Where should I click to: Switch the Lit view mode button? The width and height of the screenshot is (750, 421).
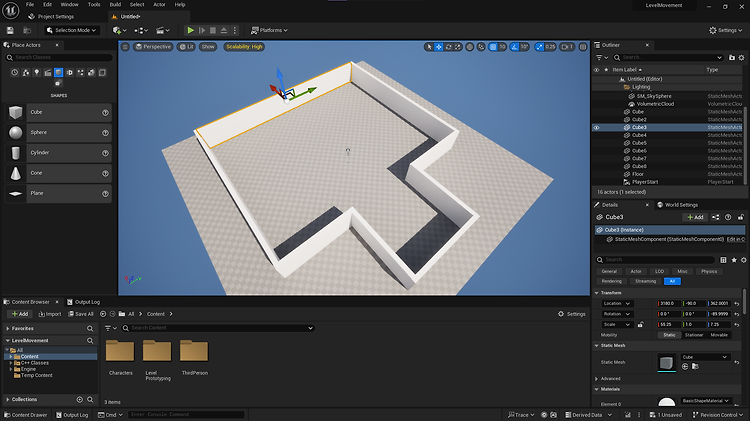[187, 47]
